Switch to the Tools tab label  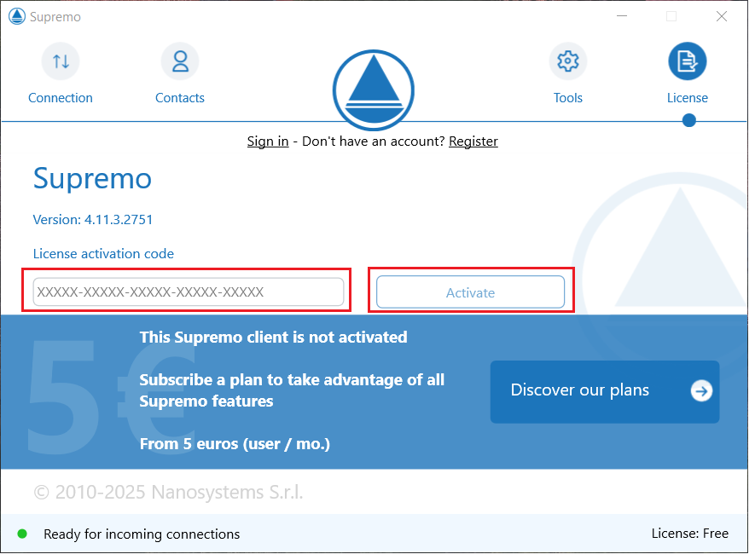pos(568,98)
